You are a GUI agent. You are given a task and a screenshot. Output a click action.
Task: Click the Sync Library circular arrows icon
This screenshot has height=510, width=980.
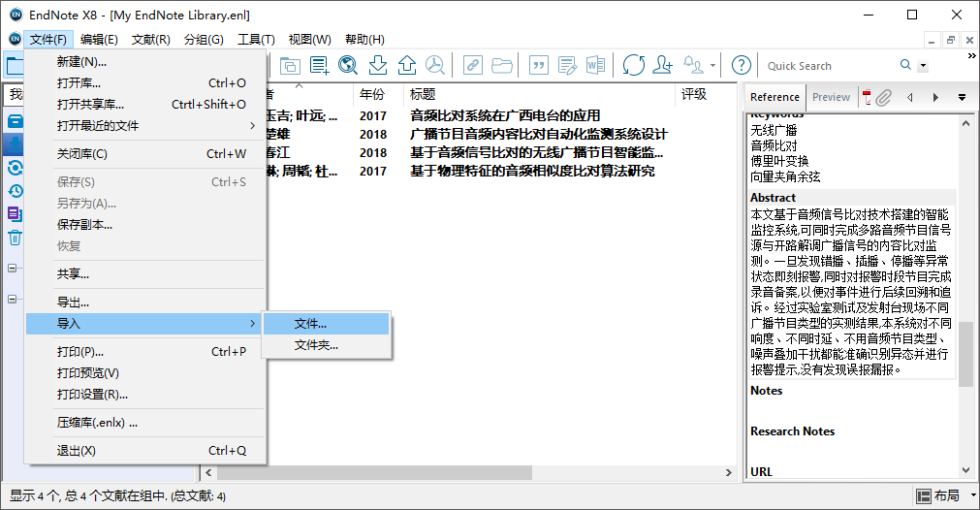pyautogui.click(x=634, y=65)
